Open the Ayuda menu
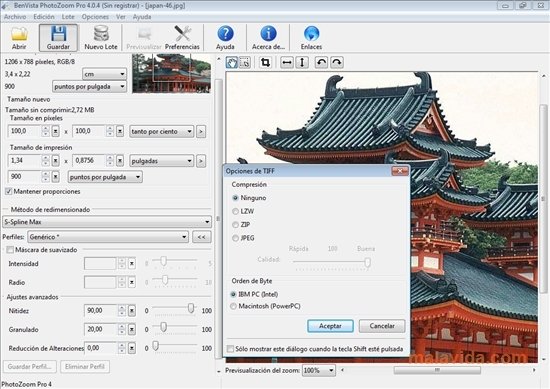This screenshot has width=550, height=389. (x=142, y=17)
